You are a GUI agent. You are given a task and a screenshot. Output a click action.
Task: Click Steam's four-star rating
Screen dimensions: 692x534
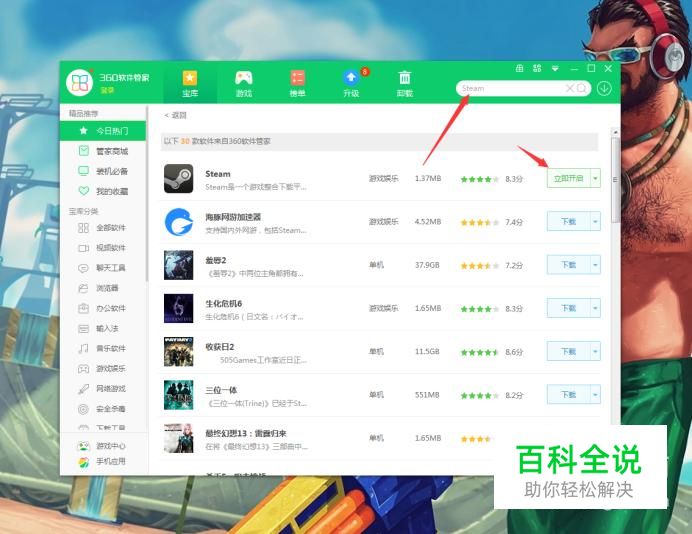[479, 179]
